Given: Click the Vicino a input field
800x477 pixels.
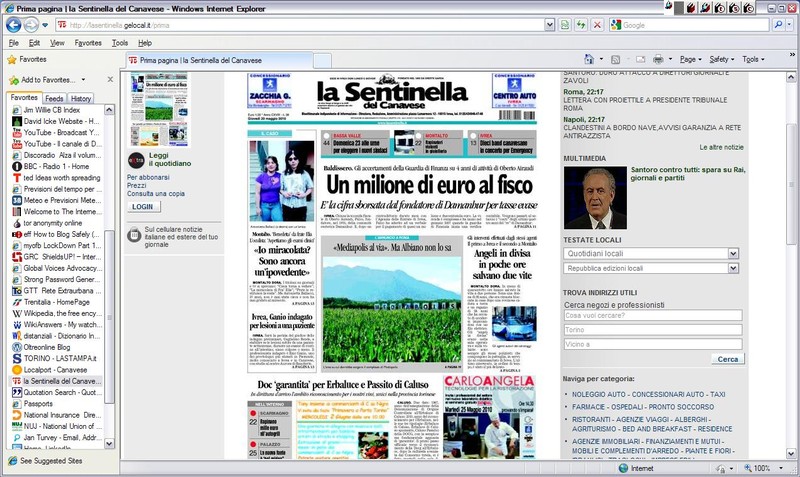Looking at the screenshot, I should (653, 344).
